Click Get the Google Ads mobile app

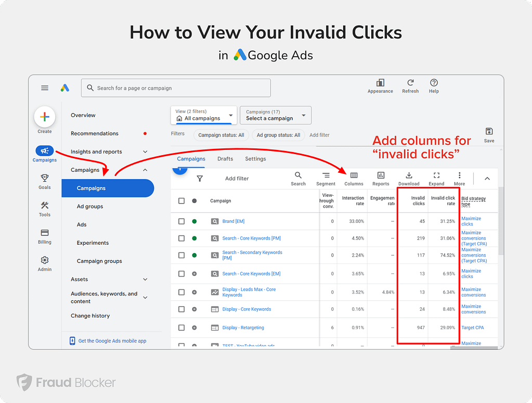coord(112,341)
